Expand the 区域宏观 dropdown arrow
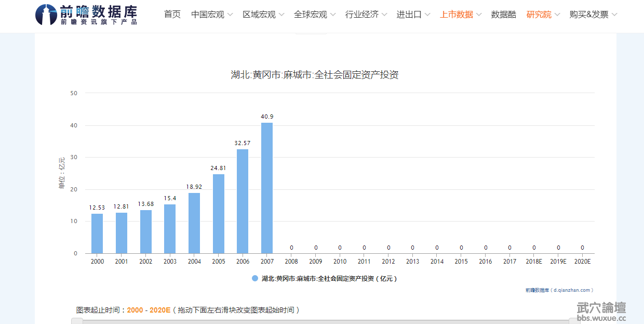This screenshot has height=324, width=644. (x=281, y=15)
